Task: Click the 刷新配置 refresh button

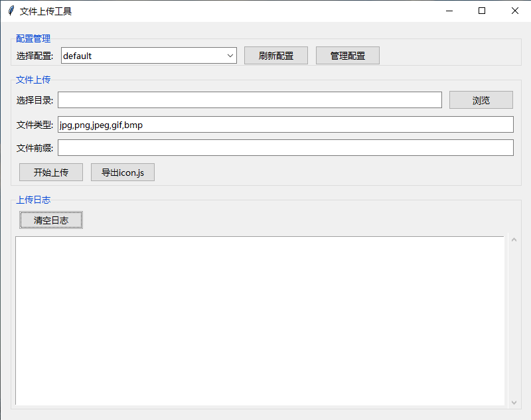Action: coord(275,55)
